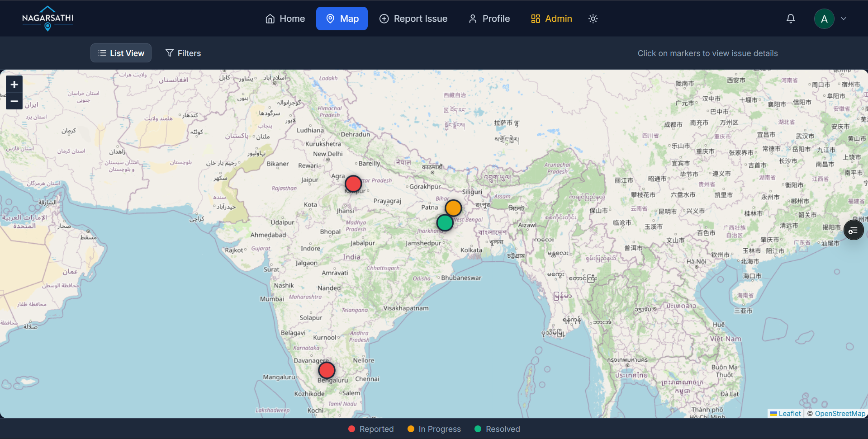Open the Report Issue page
Viewport: 868px width, 439px height.
coord(413,19)
